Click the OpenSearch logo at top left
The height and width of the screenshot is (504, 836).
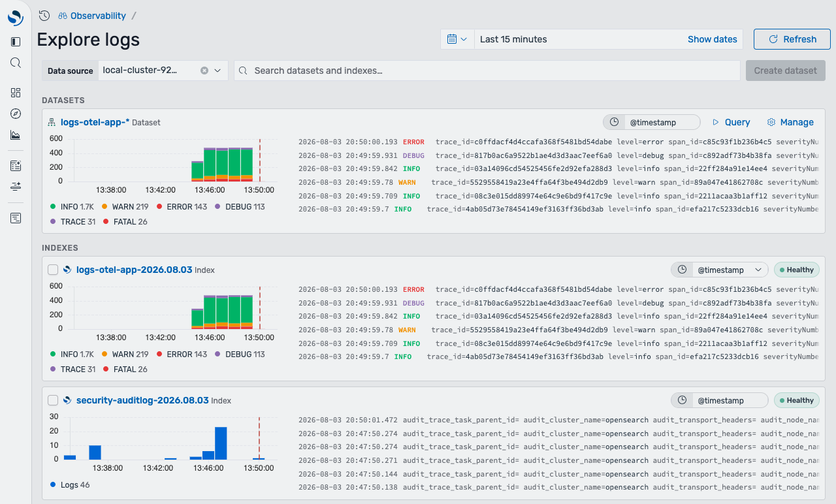(16, 17)
